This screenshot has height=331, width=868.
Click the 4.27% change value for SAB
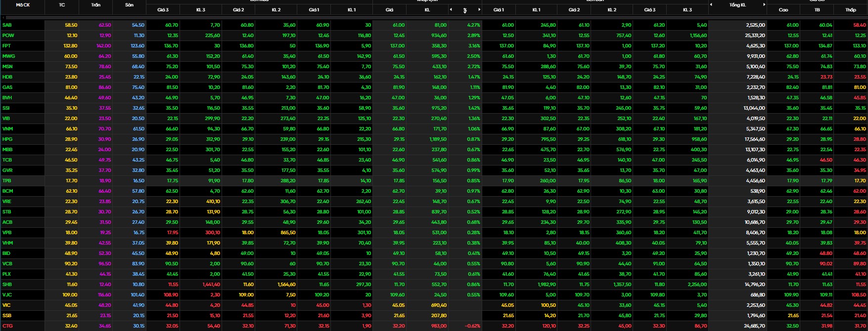(x=473, y=25)
